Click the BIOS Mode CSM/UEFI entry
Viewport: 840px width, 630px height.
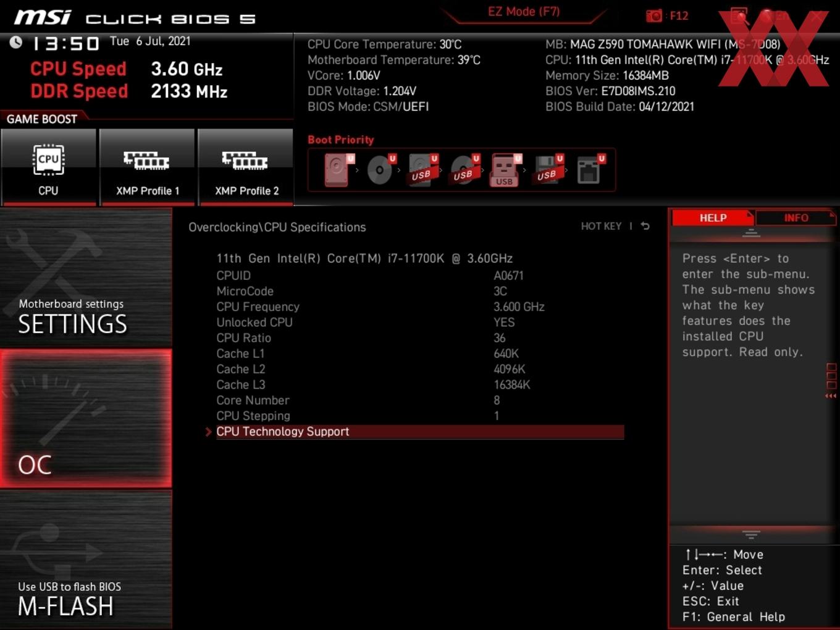click(368, 106)
